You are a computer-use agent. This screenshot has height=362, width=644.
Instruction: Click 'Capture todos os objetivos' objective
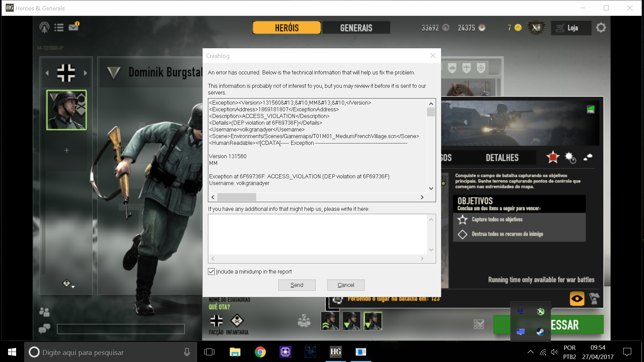497,219
